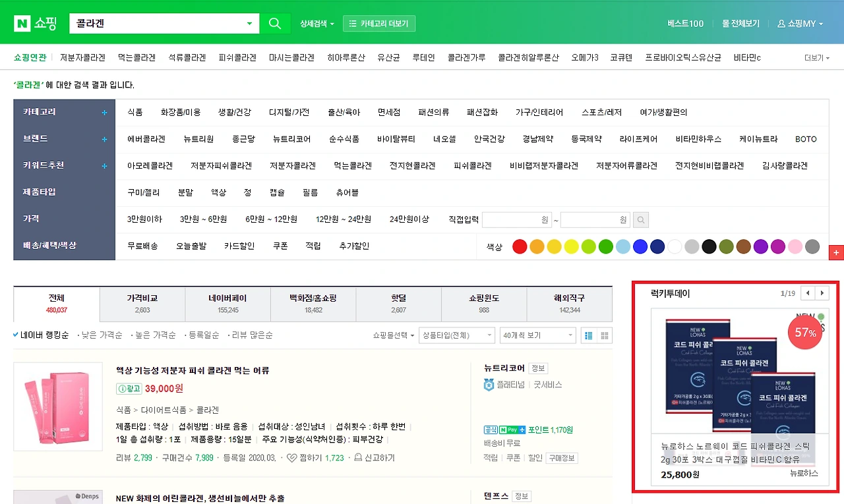Click the 카테고리 더보기 button
This screenshot has height=504, width=844.
380,24
